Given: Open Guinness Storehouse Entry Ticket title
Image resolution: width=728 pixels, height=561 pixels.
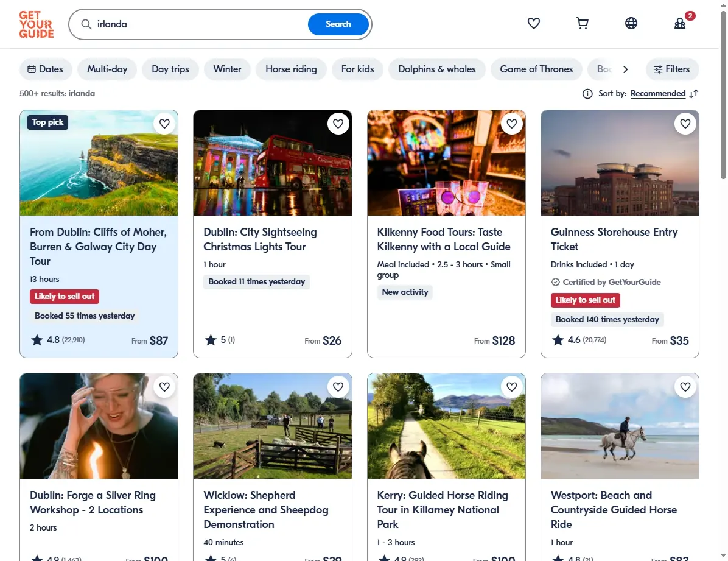Looking at the screenshot, I should pos(614,239).
